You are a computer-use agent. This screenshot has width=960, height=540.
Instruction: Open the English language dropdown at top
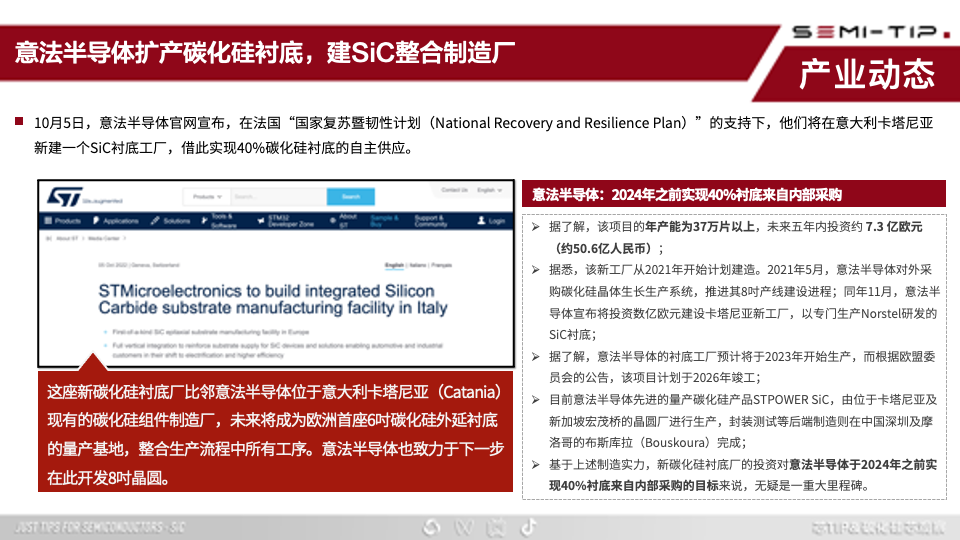[489, 190]
